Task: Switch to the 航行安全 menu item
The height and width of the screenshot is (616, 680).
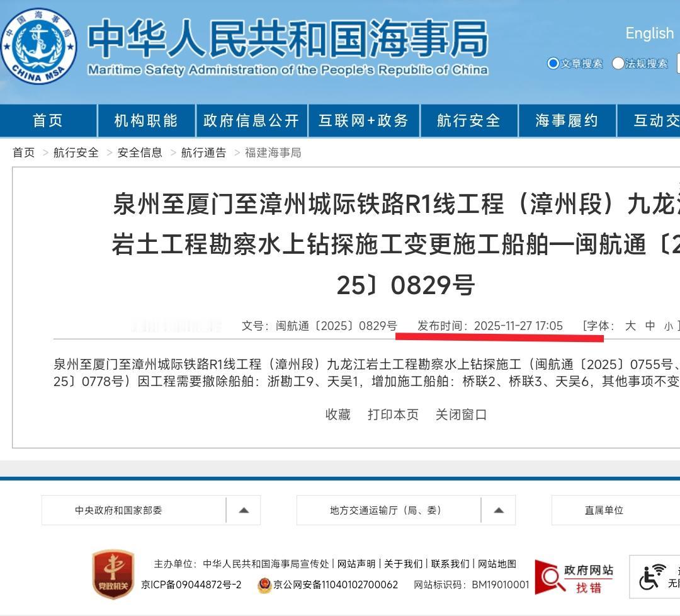Action: pyautogui.click(x=468, y=120)
